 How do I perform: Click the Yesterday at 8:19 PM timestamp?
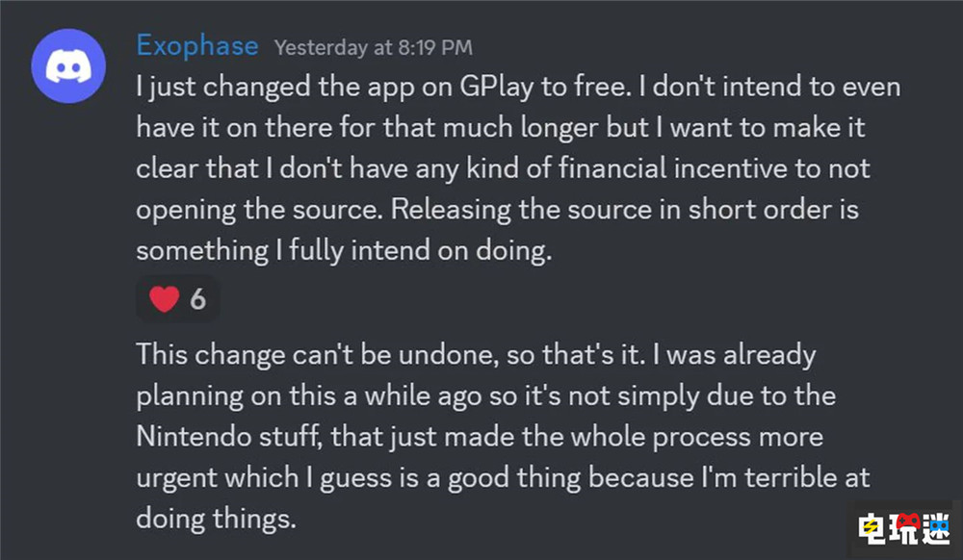pos(374,48)
